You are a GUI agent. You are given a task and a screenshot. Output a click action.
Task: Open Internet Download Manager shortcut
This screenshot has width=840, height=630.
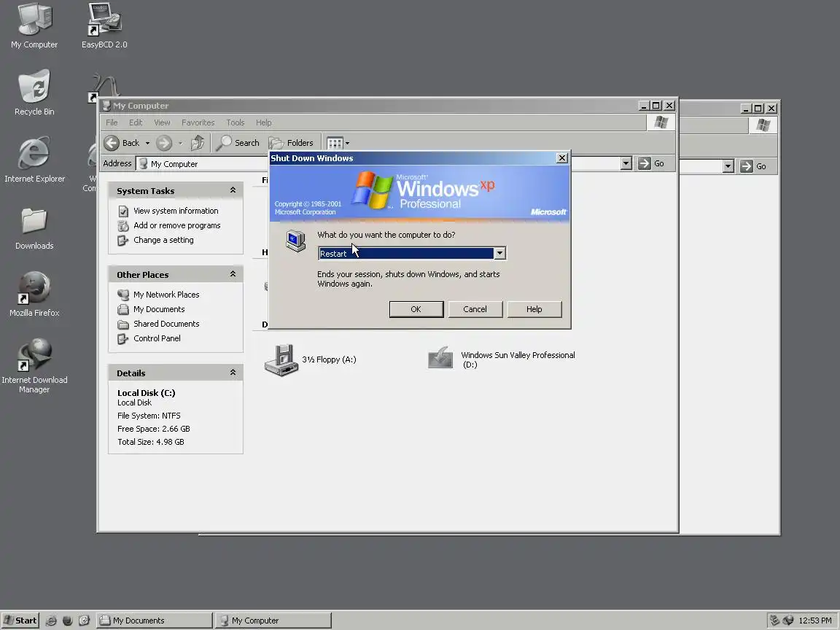coord(34,365)
